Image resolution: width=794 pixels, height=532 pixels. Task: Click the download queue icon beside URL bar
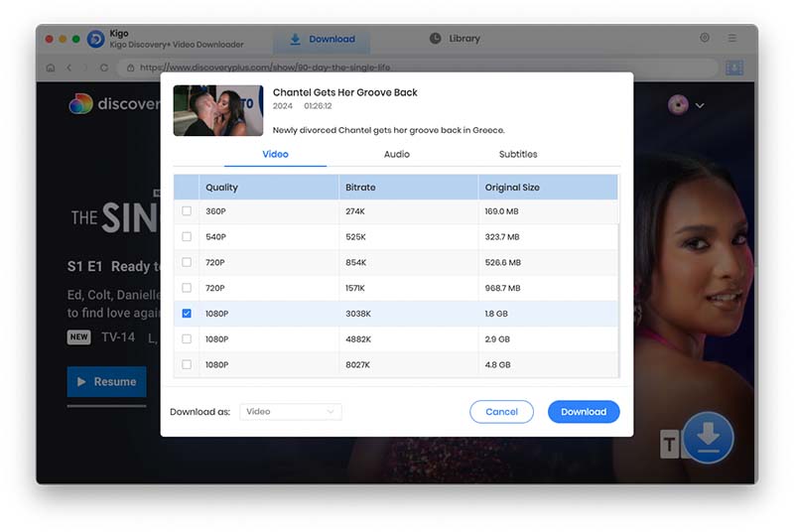[734, 67]
